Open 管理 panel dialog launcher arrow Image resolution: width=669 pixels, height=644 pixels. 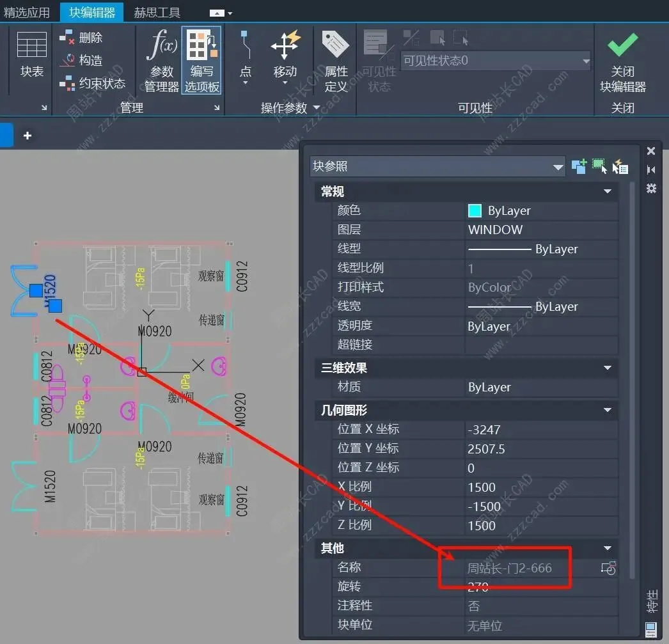[217, 108]
